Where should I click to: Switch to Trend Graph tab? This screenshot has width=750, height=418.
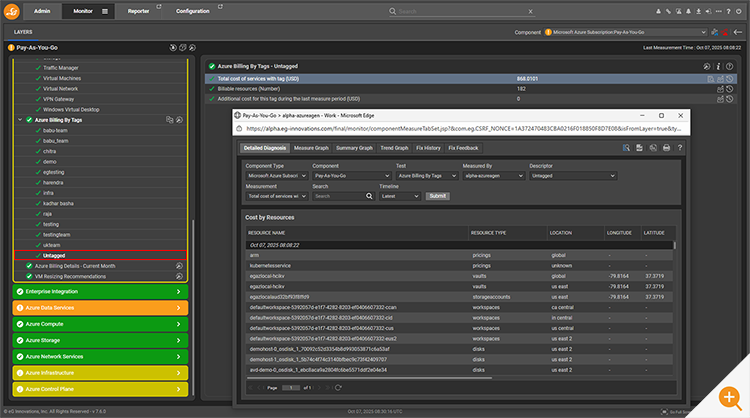pos(394,148)
